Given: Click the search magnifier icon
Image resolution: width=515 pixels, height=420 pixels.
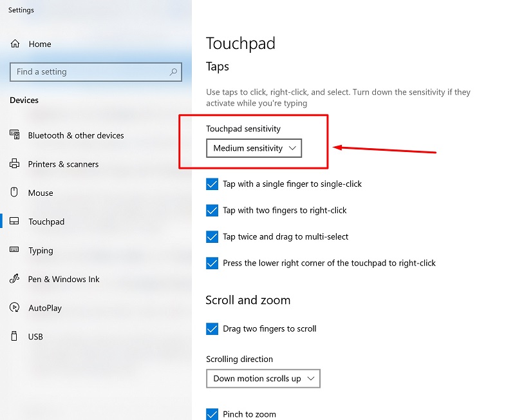Looking at the screenshot, I should tap(173, 72).
